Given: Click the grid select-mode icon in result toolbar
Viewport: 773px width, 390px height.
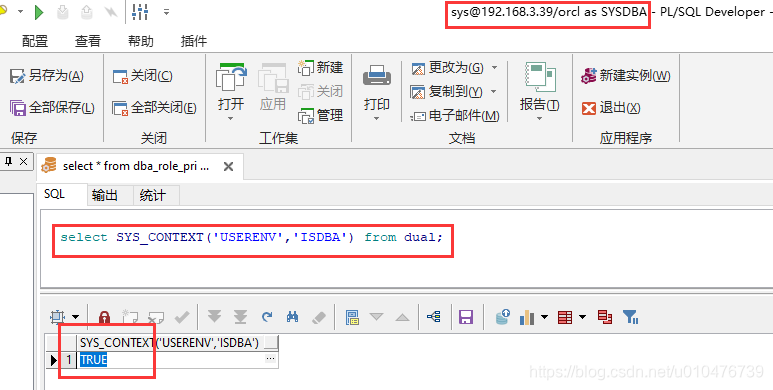Looking at the screenshot, I should 58,317.
